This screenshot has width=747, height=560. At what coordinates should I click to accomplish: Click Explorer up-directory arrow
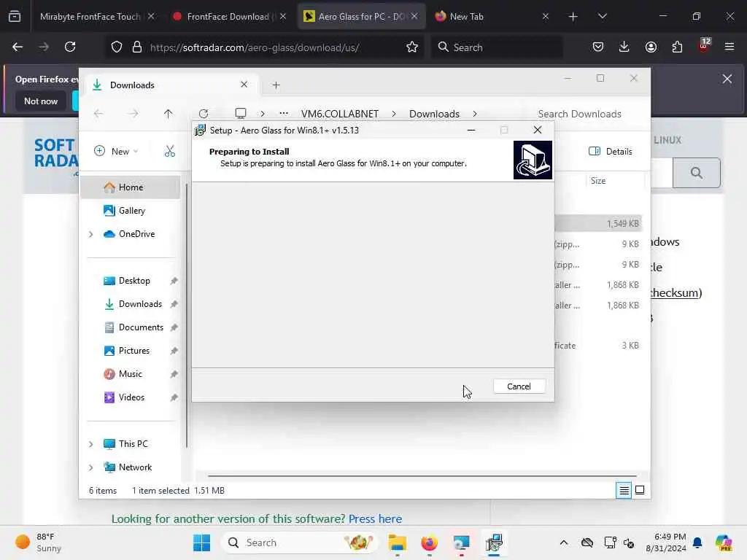[169, 114]
